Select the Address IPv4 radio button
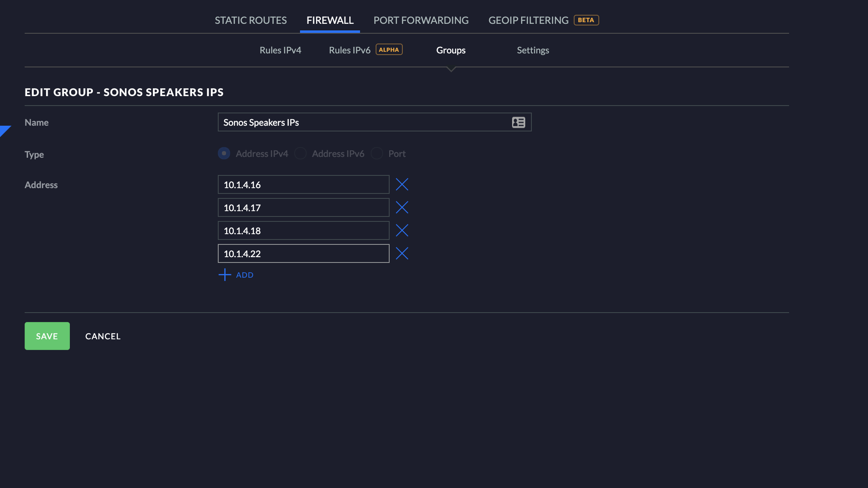868x488 pixels. [224, 153]
